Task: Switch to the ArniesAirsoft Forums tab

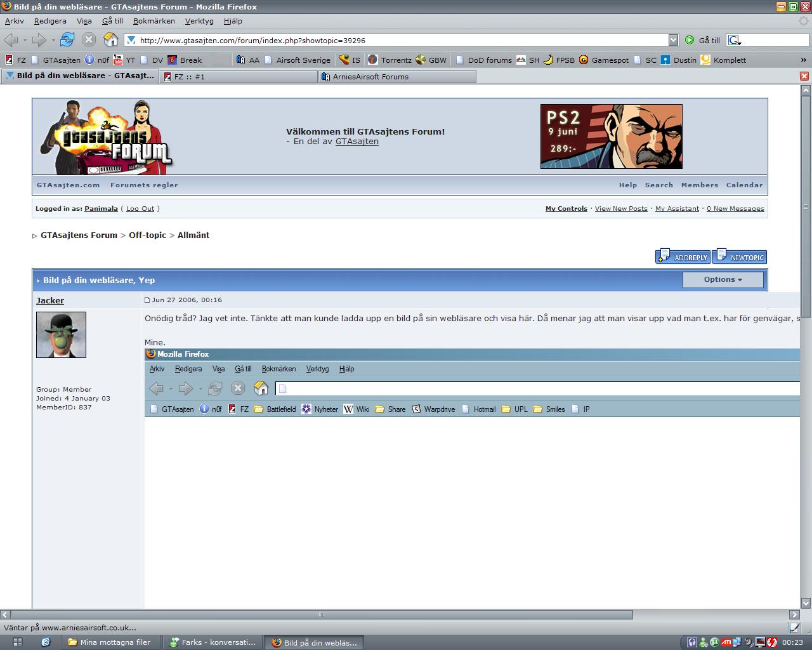Action: 397,77
